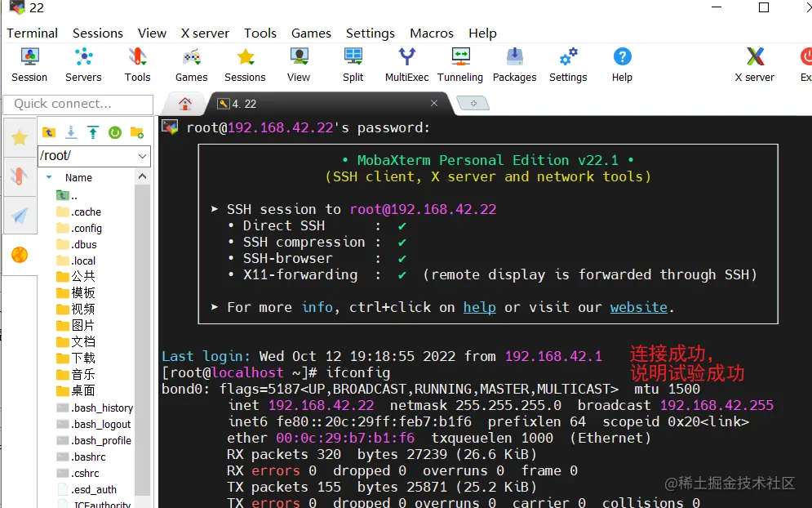Open the X server menu

(x=205, y=33)
